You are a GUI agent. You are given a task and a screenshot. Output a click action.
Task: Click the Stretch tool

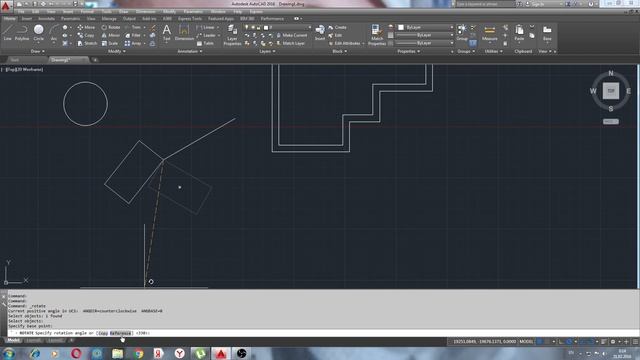(x=87, y=43)
